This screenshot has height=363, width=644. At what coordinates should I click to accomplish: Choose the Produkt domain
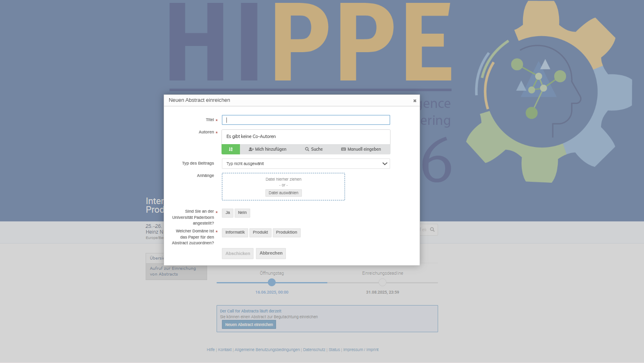coord(260,232)
